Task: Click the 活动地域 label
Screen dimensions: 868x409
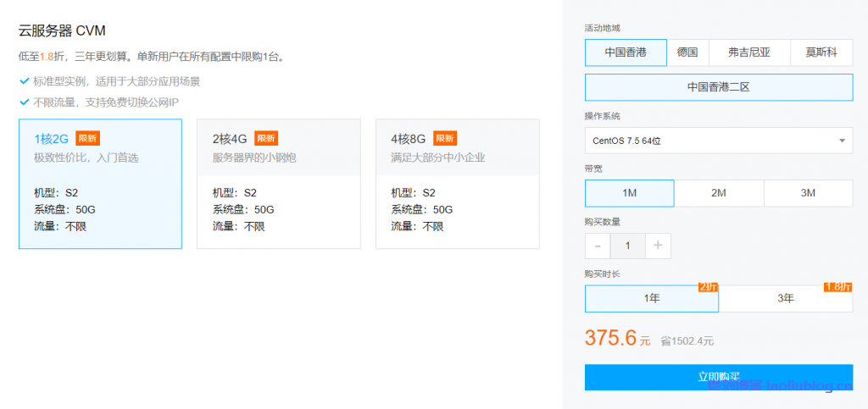Action: (x=603, y=28)
